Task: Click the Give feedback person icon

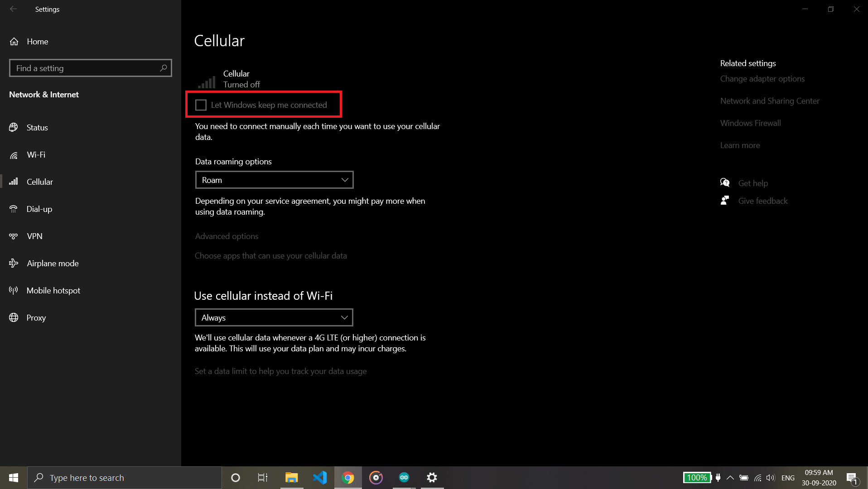Action: 725,201
